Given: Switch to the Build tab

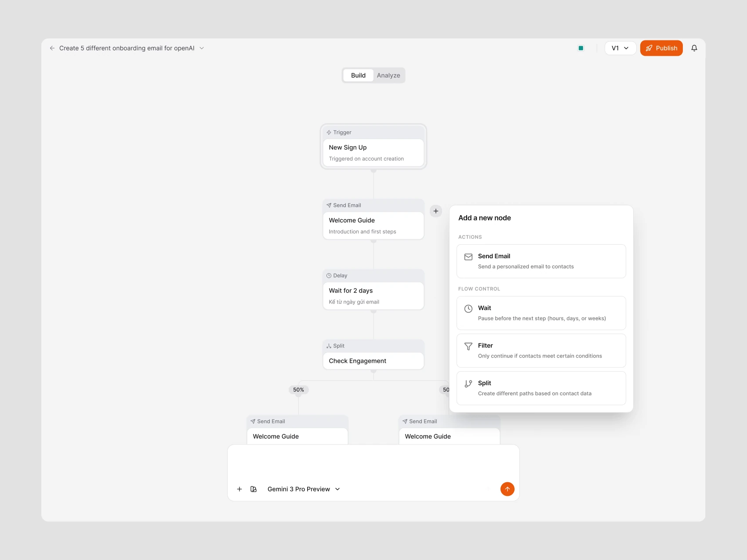Looking at the screenshot, I should coord(358,76).
